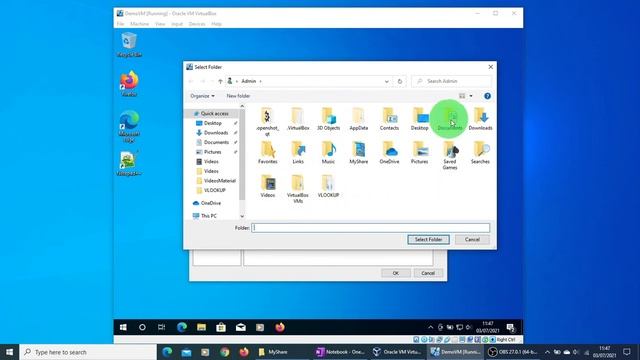This screenshot has width=640, height=360.
Task: Open Microsoft Edge shortcut on VM desktop
Action: (129, 127)
